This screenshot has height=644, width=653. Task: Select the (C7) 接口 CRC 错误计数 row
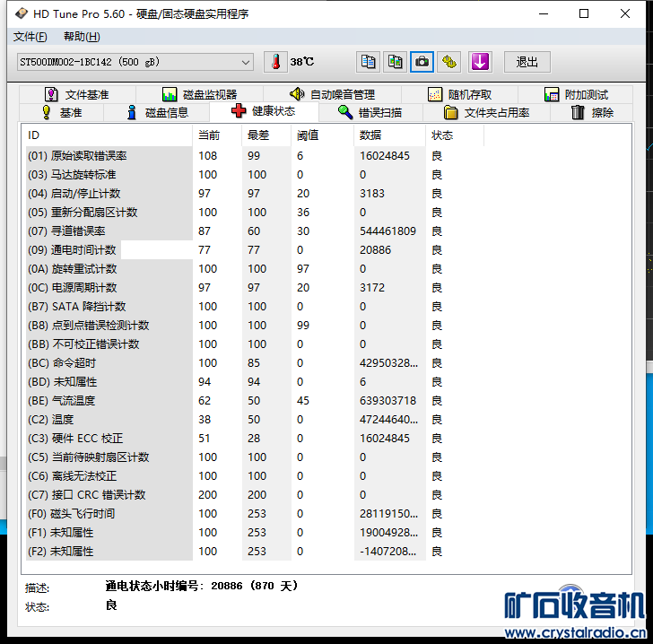click(255, 495)
